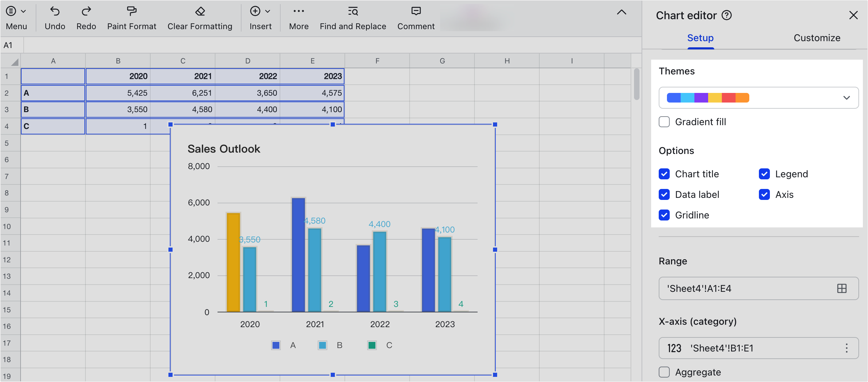The height and width of the screenshot is (382, 868).
Task: Add a comment with Comment icon
Action: pyautogui.click(x=416, y=11)
